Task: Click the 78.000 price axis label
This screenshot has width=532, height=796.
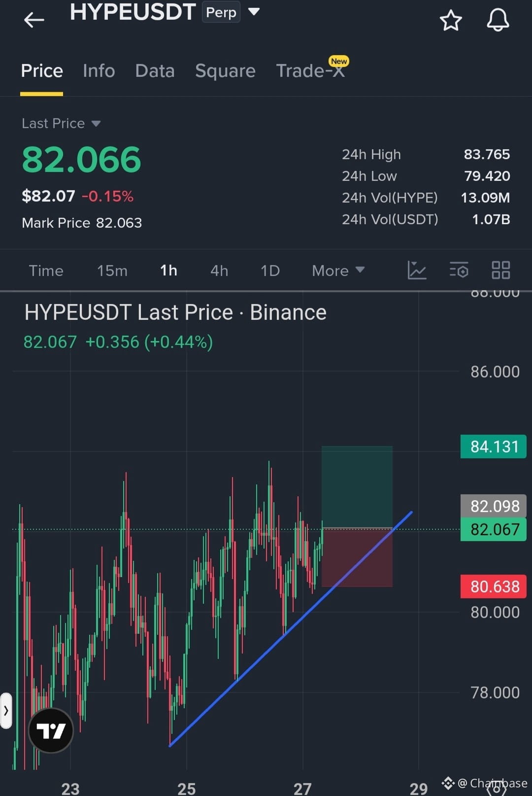Action: coord(495,692)
